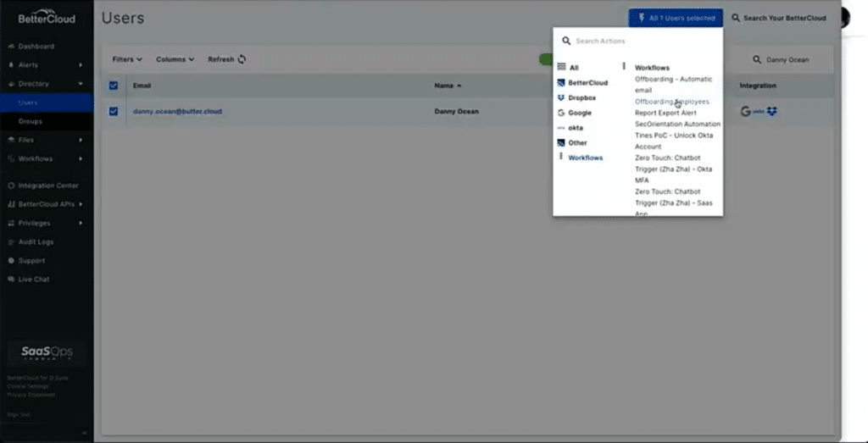Click the Search Your BetterCloud field
This screenshot has height=443, width=868.
pos(780,19)
